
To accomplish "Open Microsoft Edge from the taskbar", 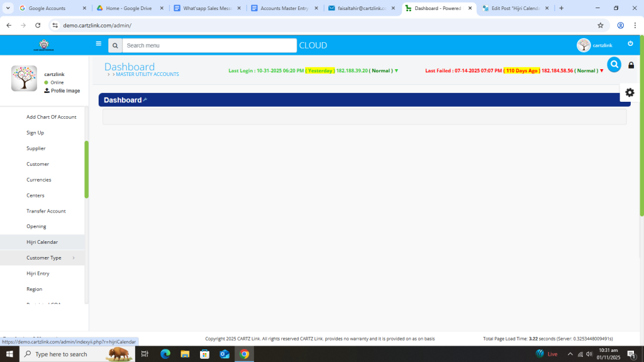I will 165,354.
